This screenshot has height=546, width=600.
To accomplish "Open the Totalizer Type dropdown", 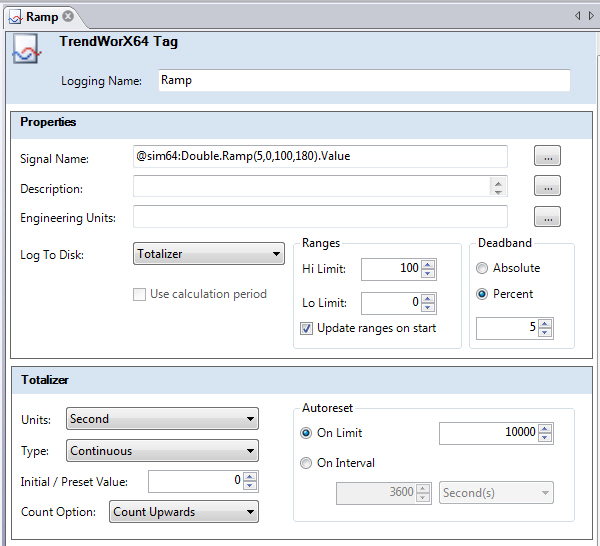I will click(x=162, y=451).
